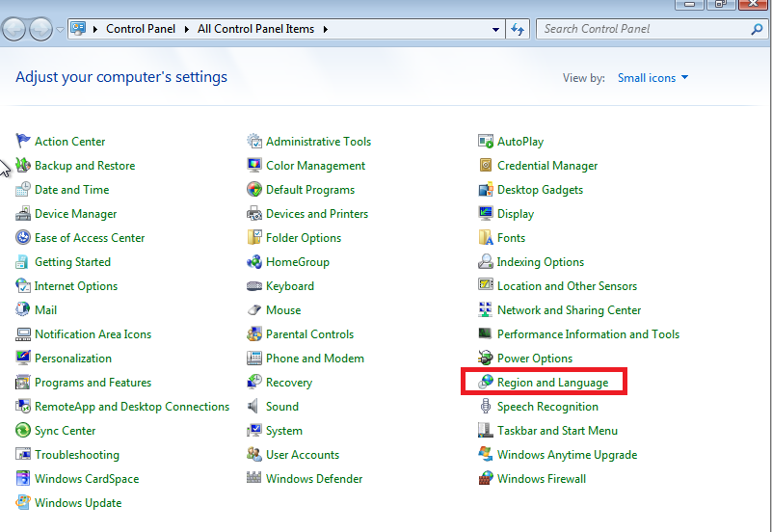Open the Action Center flag icon
This screenshot has width=772, height=532.
pyautogui.click(x=24, y=142)
